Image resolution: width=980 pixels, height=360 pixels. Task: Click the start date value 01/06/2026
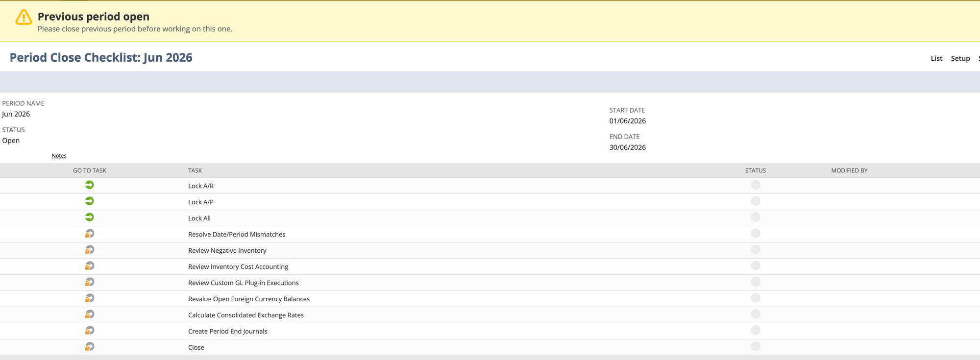(x=628, y=121)
